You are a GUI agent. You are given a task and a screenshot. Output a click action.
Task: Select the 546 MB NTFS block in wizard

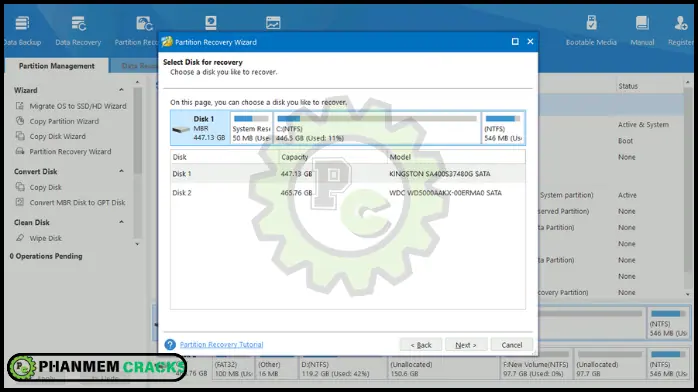(x=503, y=128)
